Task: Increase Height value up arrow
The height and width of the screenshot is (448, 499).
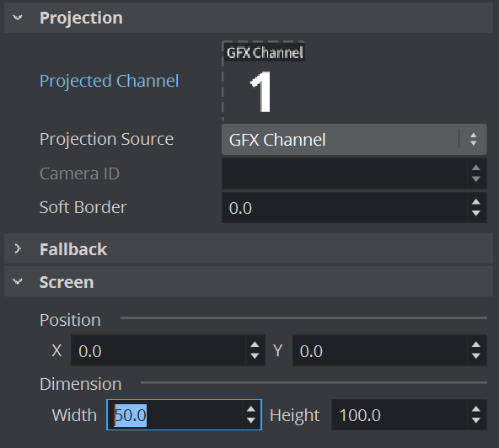Action: [x=476, y=409]
